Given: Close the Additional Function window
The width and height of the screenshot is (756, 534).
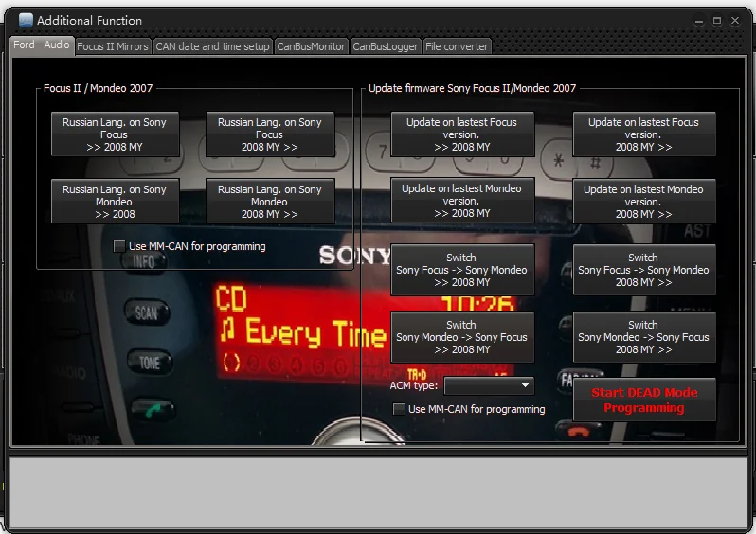Looking at the screenshot, I should click(x=735, y=21).
